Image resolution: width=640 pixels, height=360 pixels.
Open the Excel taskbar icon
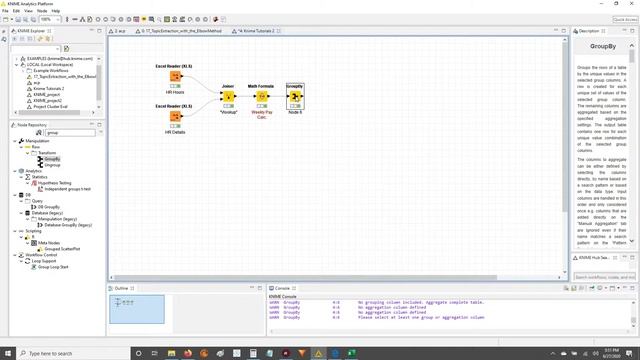351,353
